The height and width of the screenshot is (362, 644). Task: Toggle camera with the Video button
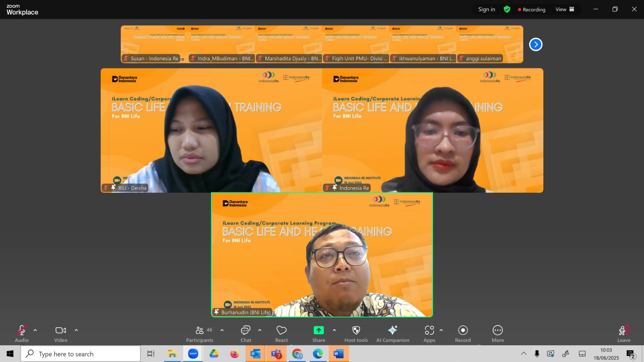pos(61,334)
